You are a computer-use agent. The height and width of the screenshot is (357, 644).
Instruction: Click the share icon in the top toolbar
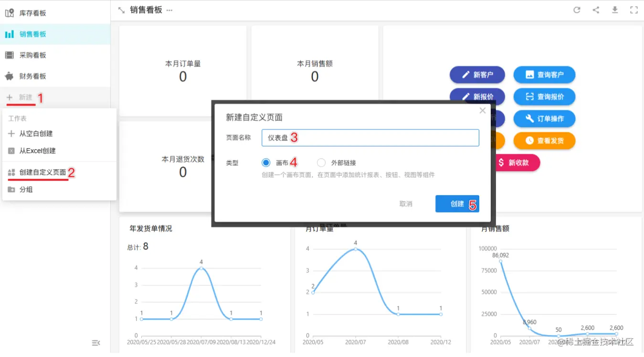(x=596, y=10)
